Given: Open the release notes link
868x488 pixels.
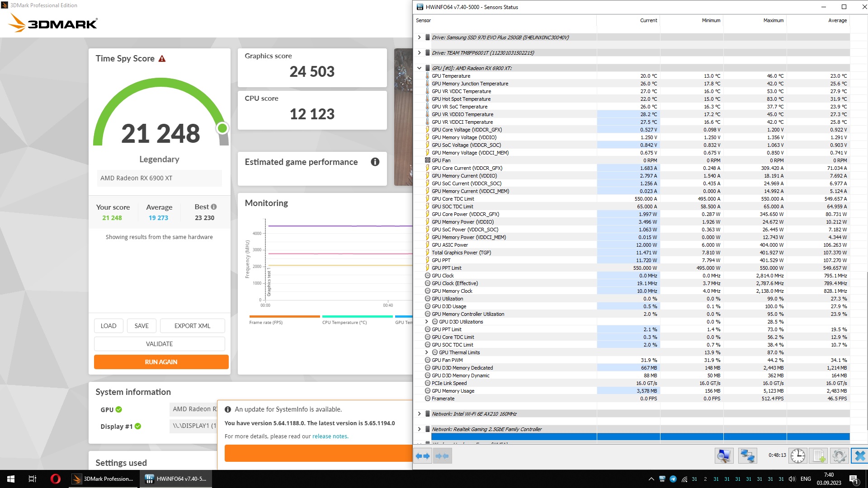Looking at the screenshot, I should pos(330,436).
